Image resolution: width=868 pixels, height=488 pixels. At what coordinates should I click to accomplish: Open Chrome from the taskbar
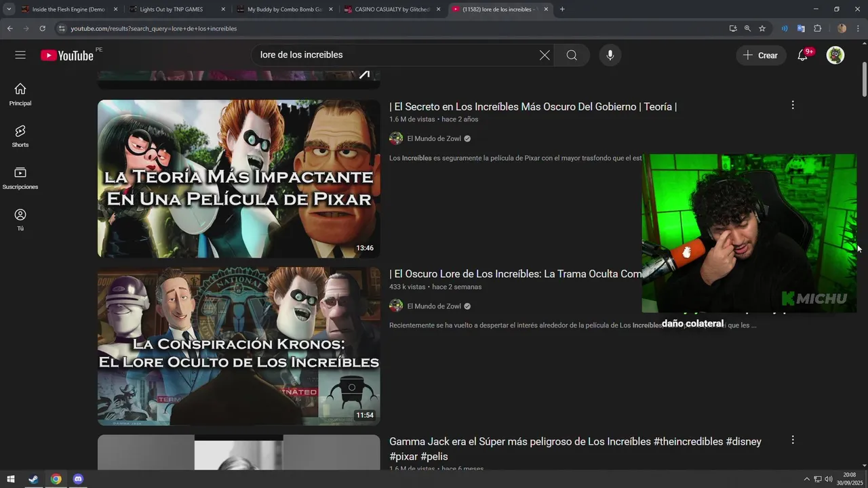[x=56, y=479]
